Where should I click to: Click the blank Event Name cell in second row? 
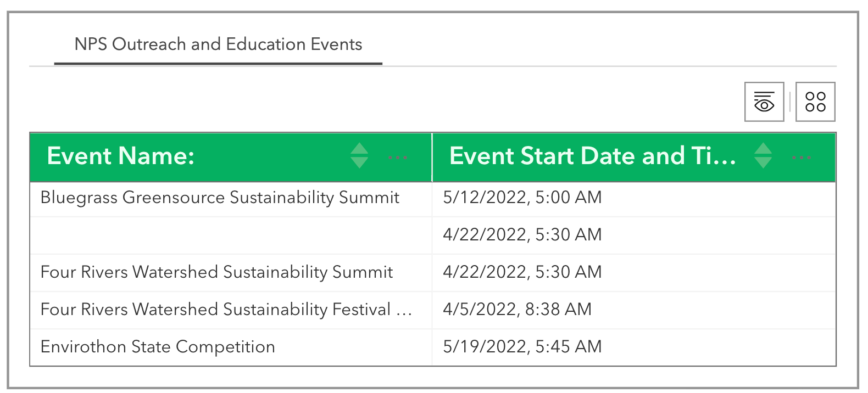pos(231,235)
